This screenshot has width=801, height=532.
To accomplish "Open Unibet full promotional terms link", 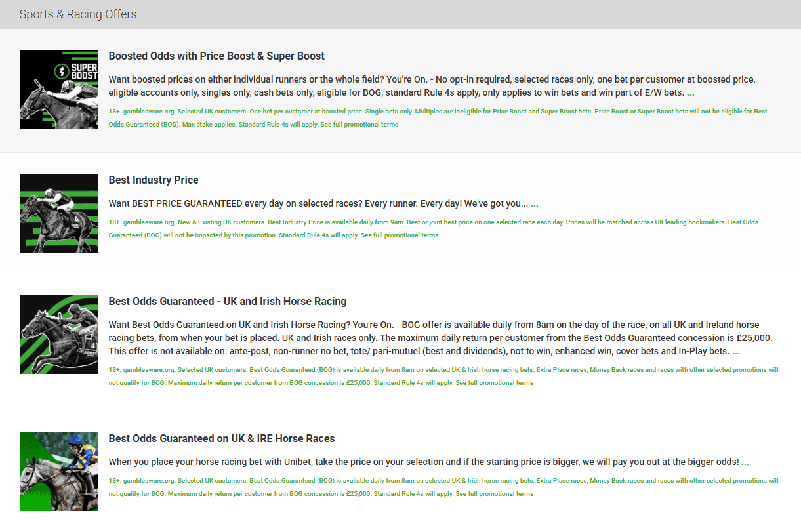I will tap(495, 493).
